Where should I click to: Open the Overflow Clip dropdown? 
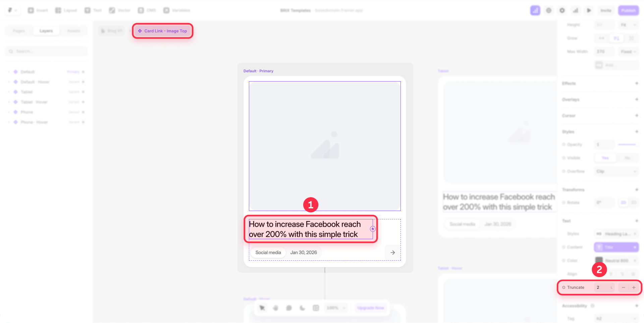616,171
